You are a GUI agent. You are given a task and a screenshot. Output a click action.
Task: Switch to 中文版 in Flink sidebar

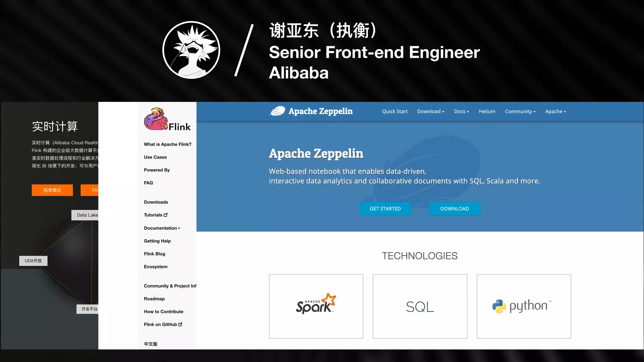[151, 344]
